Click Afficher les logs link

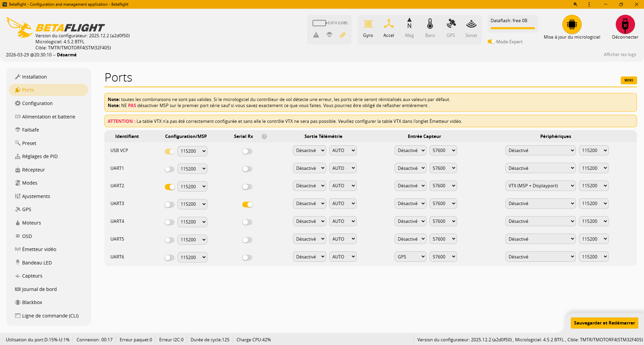620,54
